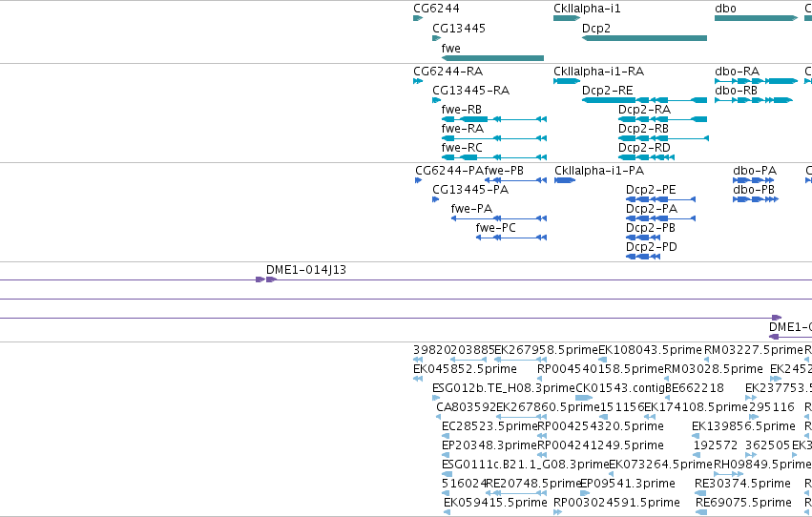Select the Dcp2-PA coding feature
Image resolution: width=812 pixels, height=517 pixels.
[661, 218]
